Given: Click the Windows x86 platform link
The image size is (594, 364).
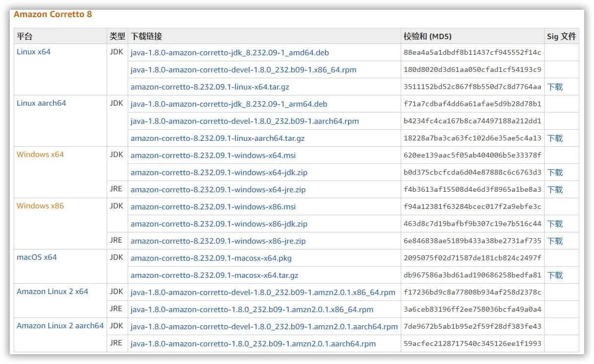Looking at the screenshot, I should click(x=40, y=205).
